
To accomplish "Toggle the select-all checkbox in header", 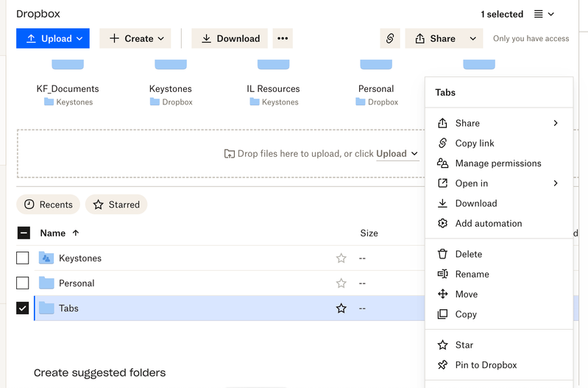I will [x=23, y=233].
